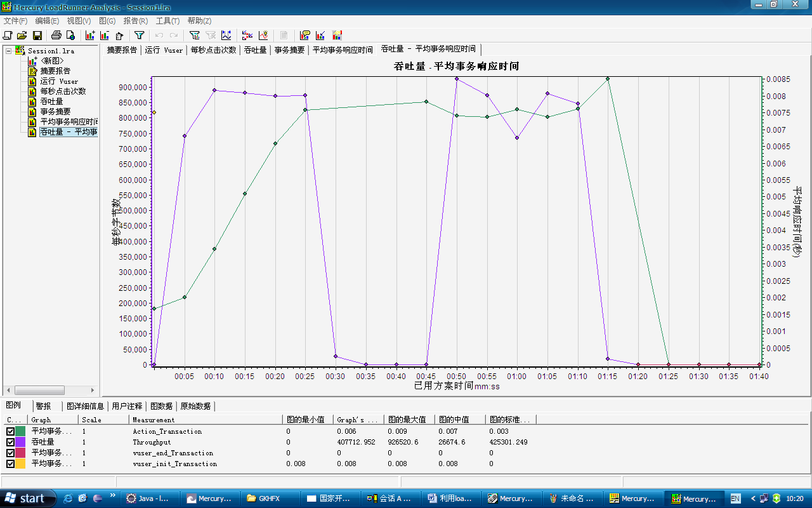Click the Save floppy disk icon
This screenshot has width=812, height=508.
[37, 36]
